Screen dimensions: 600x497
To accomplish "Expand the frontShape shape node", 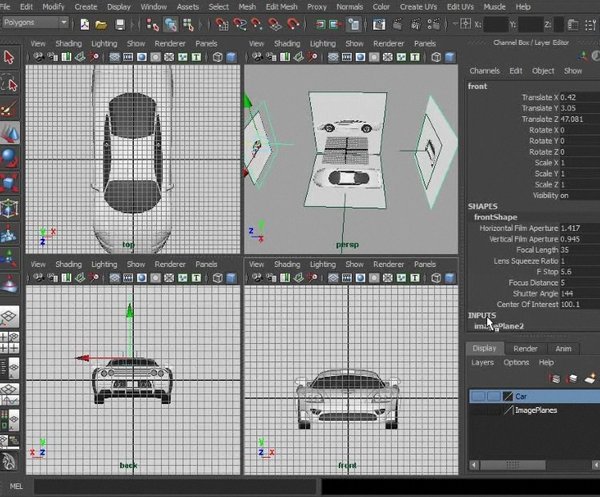I will click(x=496, y=217).
